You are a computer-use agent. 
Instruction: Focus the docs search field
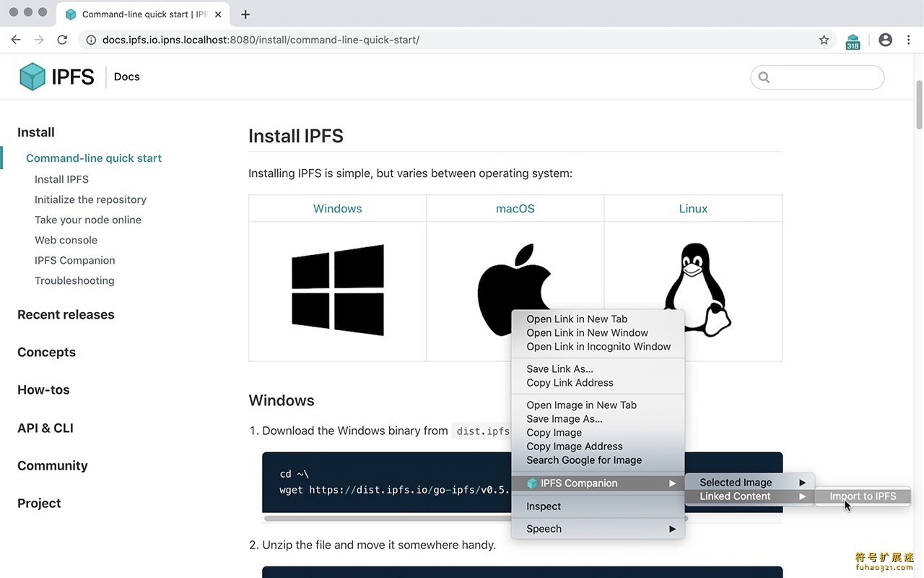(817, 77)
